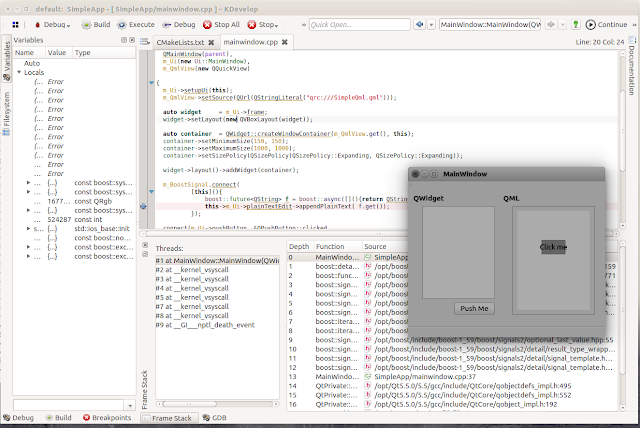This screenshot has width=640, height=428.
Task: Open the Stop dropdown in toolbar
Action: [x=263, y=25]
